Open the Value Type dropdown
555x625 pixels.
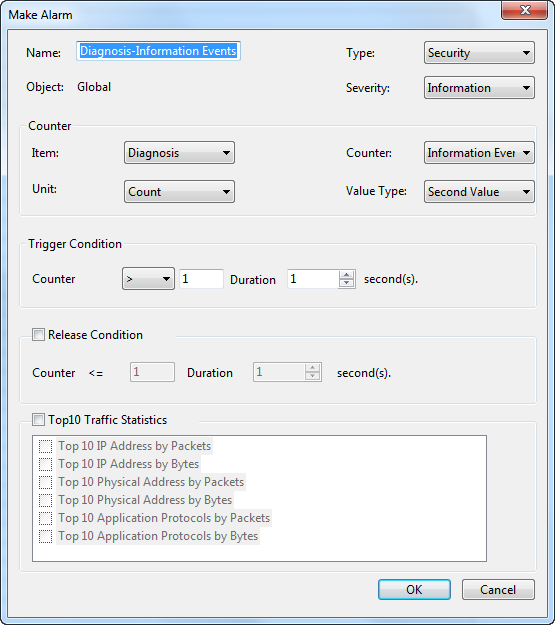tap(479, 192)
